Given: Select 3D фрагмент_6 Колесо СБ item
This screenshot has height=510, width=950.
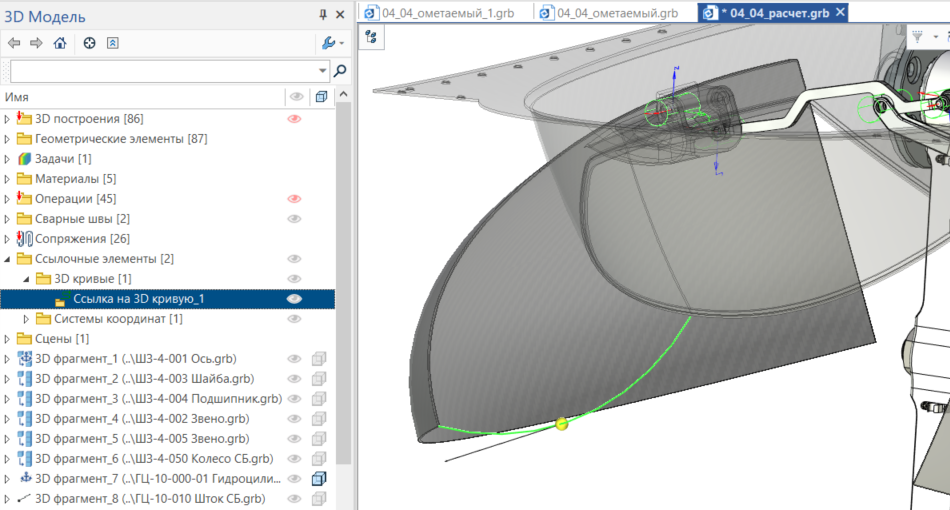Looking at the screenshot, I should click(x=153, y=459).
